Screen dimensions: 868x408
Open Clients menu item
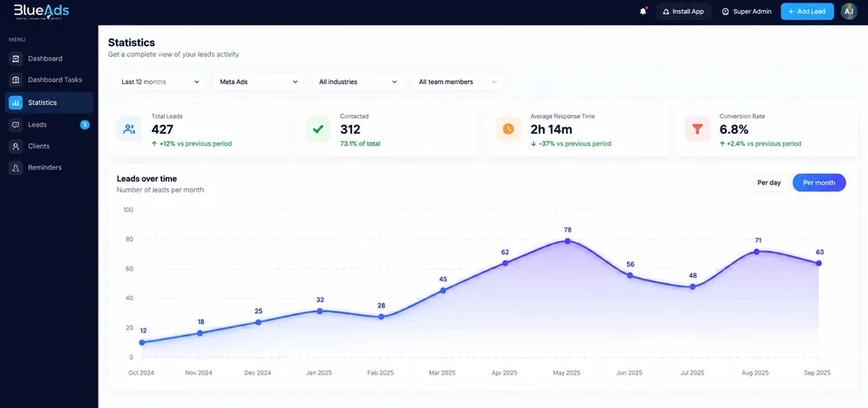point(49,147)
